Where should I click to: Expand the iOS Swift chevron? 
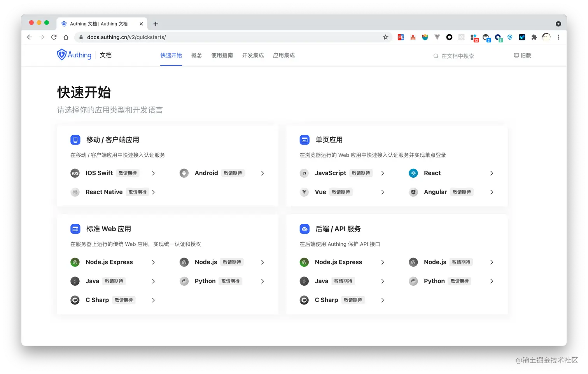tap(154, 173)
